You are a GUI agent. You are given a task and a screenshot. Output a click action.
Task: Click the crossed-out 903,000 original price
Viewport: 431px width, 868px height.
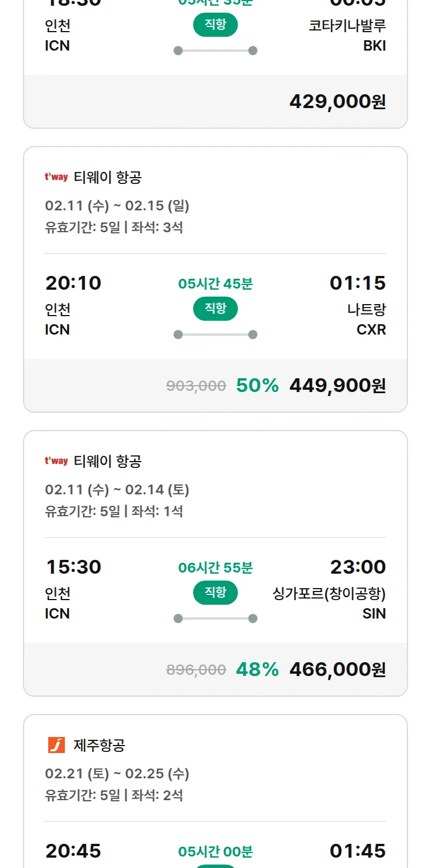pyautogui.click(x=196, y=386)
